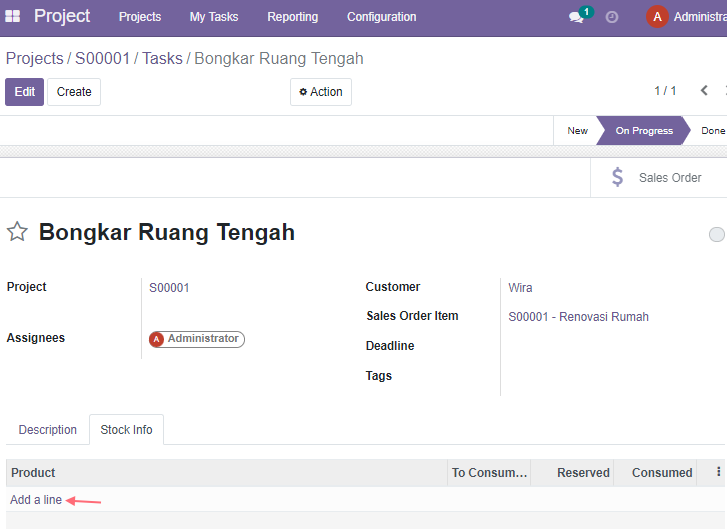This screenshot has width=727, height=529.
Task: Click the Tags field label
Action: tap(378, 376)
